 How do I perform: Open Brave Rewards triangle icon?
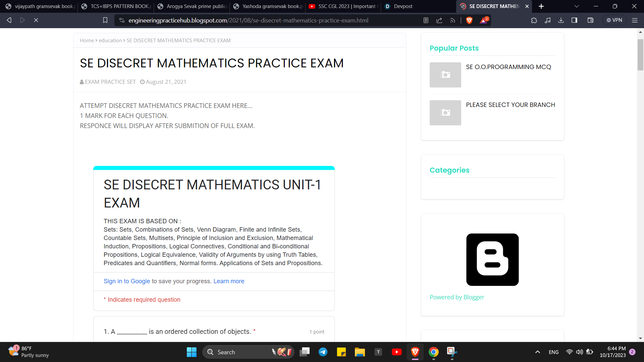tap(483, 20)
